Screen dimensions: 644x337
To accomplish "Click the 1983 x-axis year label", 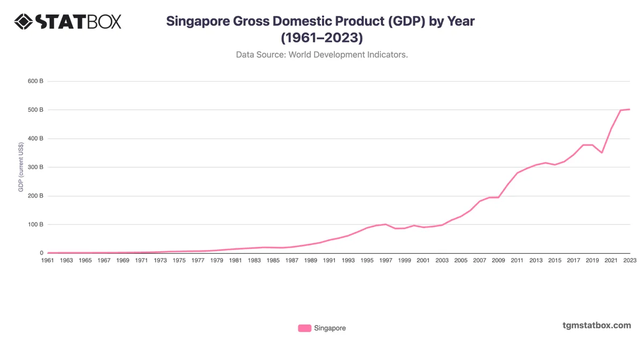I will (x=254, y=260).
